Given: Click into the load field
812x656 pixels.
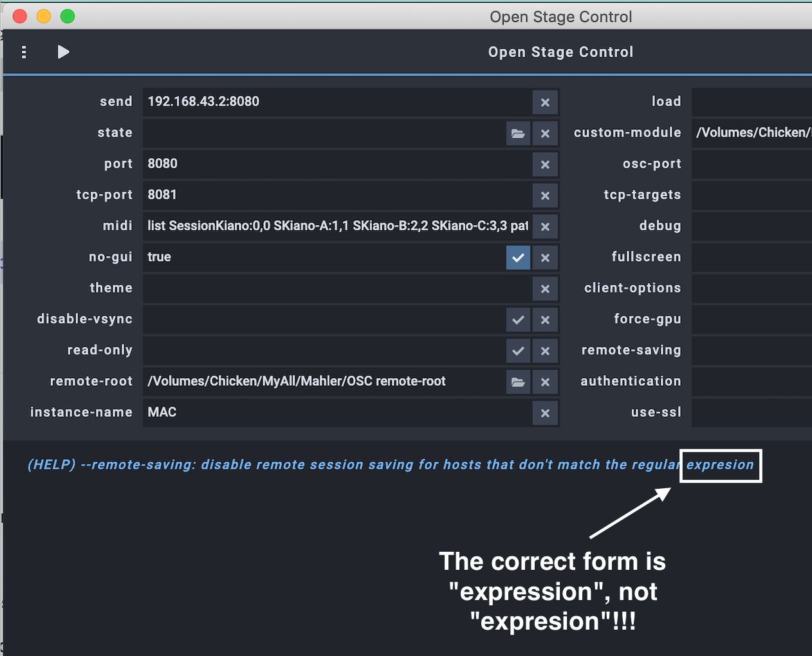Looking at the screenshot, I should (752, 102).
